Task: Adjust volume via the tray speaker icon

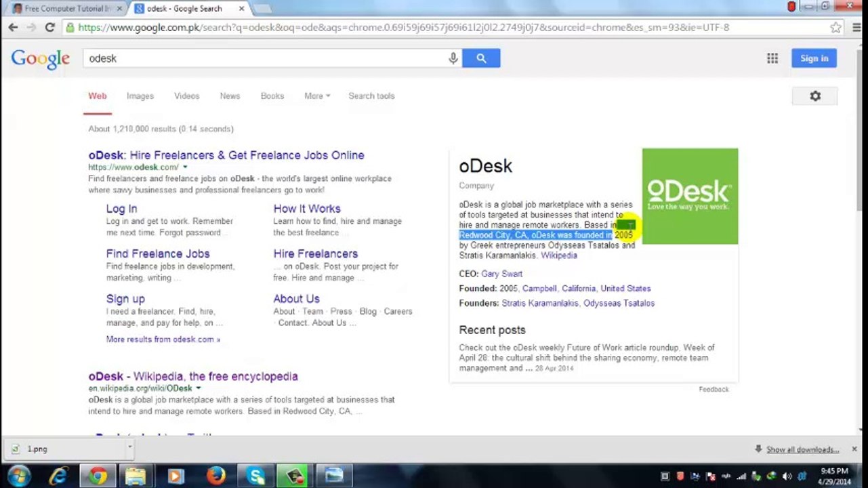Action: (787, 476)
